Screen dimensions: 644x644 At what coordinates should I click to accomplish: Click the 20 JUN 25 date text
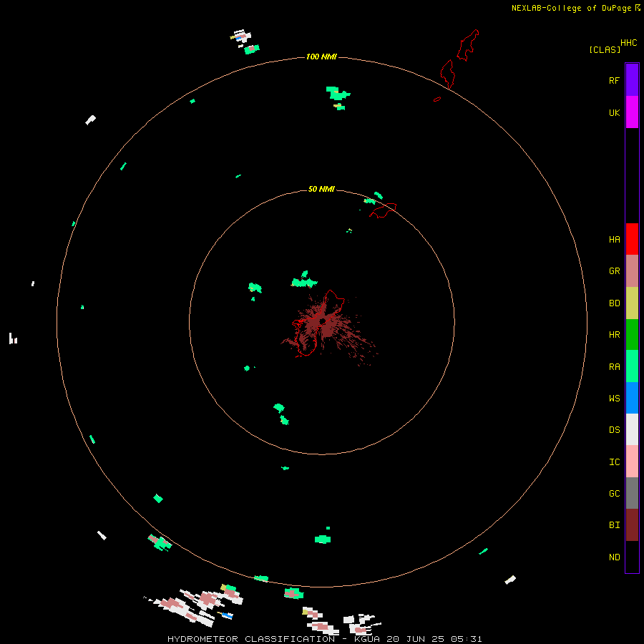point(415,639)
